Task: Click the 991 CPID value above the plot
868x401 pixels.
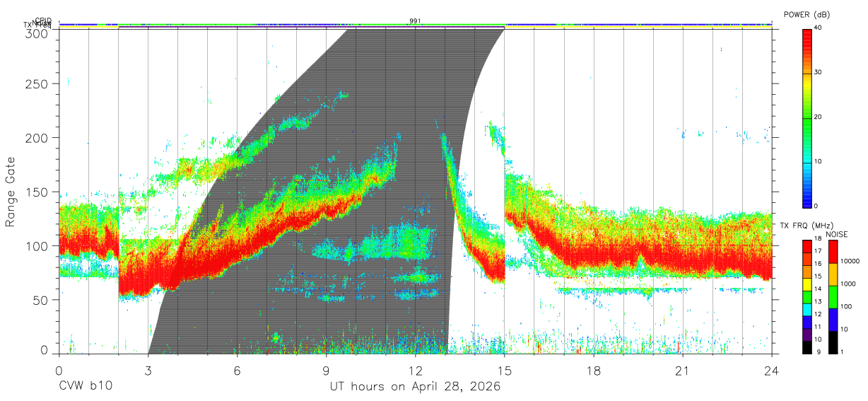Action: click(415, 21)
